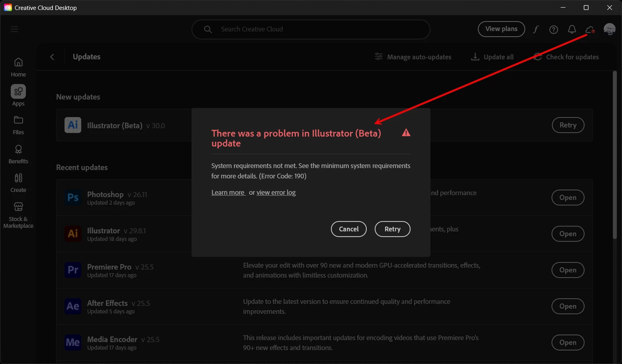Viewport: 622px width, 364px height.
Task: Go back using the Updates back arrow
Action: point(52,57)
